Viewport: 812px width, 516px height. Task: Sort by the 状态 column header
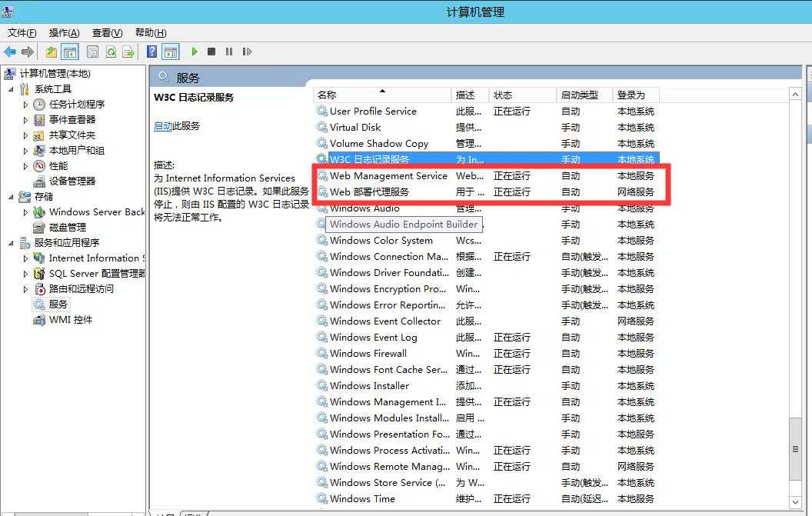point(523,95)
